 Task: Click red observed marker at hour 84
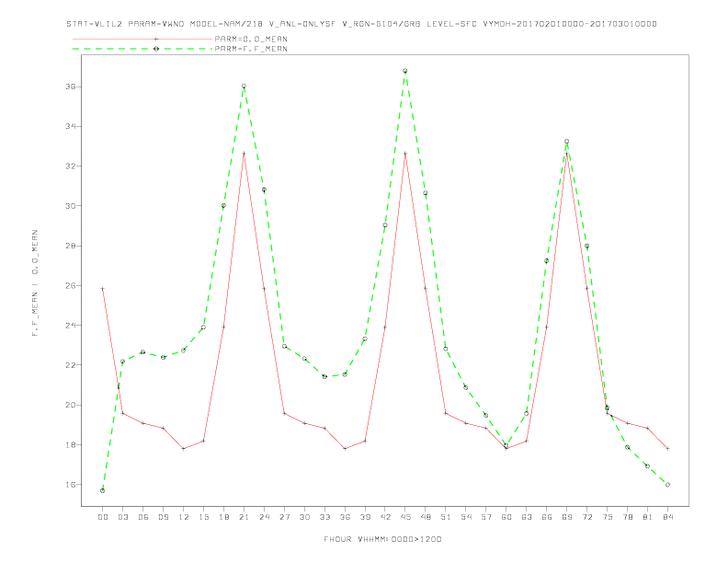(x=667, y=449)
